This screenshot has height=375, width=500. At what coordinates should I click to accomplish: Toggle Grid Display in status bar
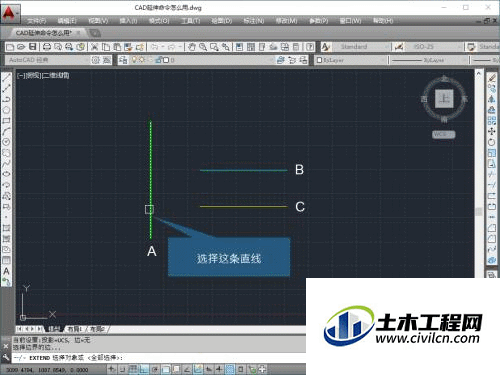(133, 369)
